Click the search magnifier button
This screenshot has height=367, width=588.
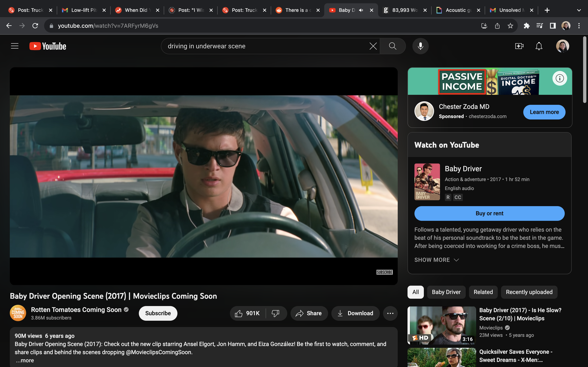(x=392, y=46)
